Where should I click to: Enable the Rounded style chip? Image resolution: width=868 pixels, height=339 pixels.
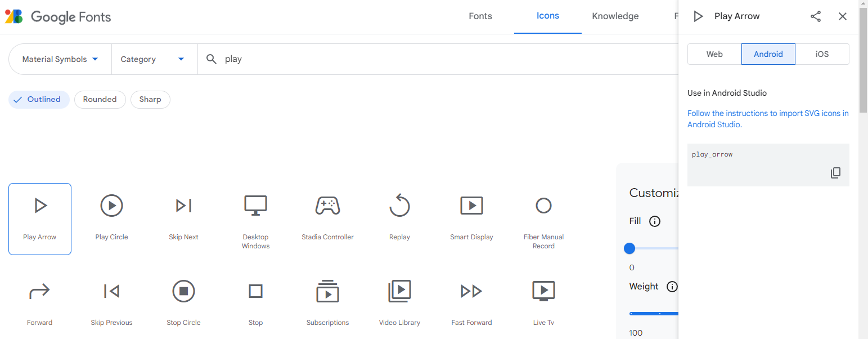(x=100, y=100)
